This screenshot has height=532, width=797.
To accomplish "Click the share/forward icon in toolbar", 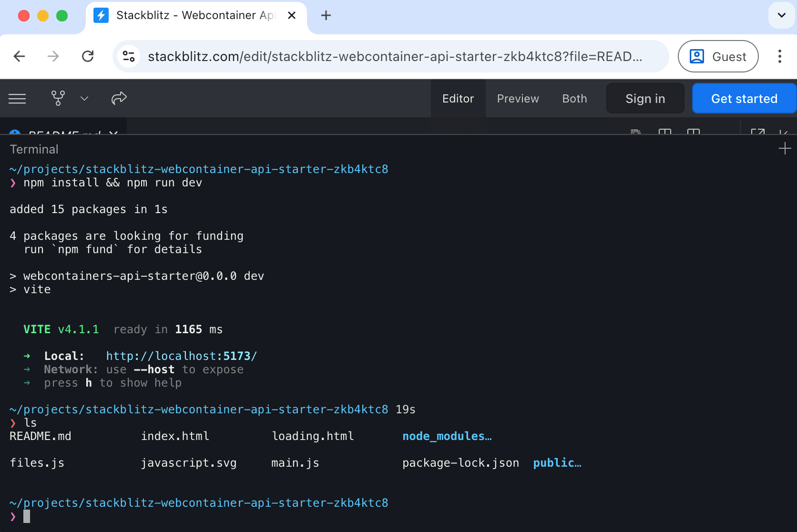I will point(119,98).
